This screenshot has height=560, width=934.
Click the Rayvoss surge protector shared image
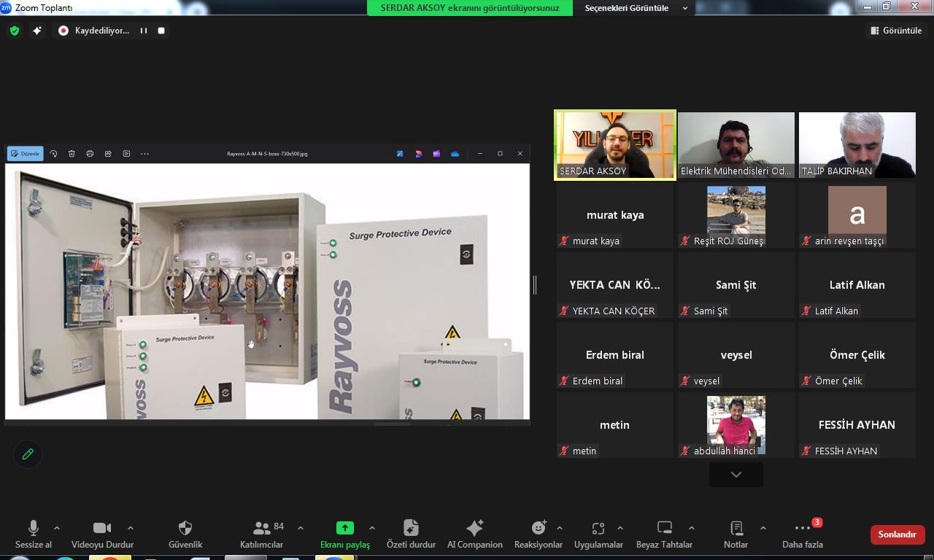(267, 291)
